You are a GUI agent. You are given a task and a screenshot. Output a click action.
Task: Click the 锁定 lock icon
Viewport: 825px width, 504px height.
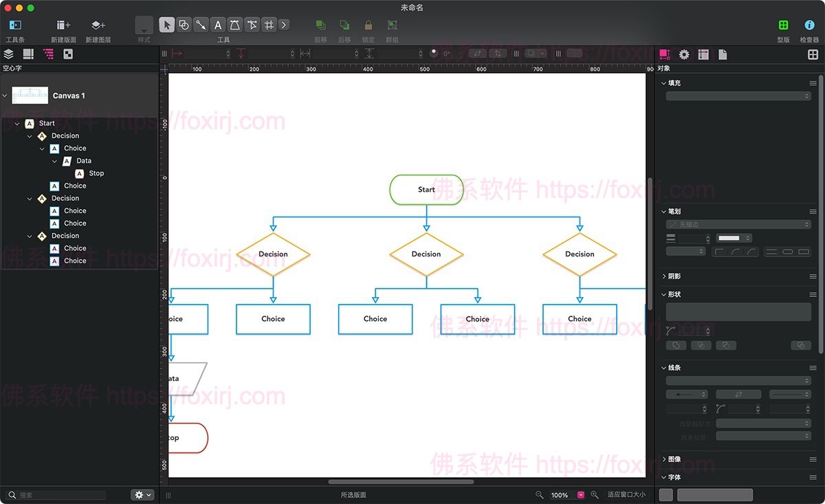[368, 24]
